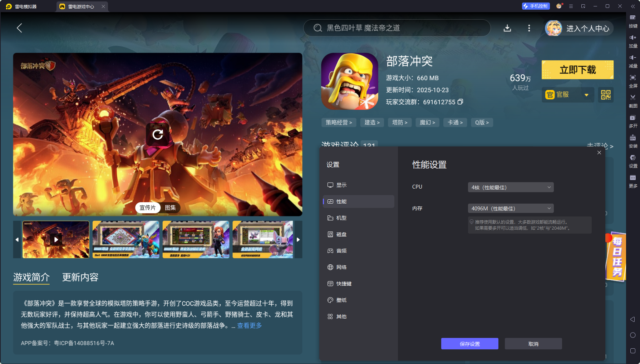This screenshot has width=640, height=364.
Task: Open the CPU cores dropdown
Action: [x=511, y=187]
